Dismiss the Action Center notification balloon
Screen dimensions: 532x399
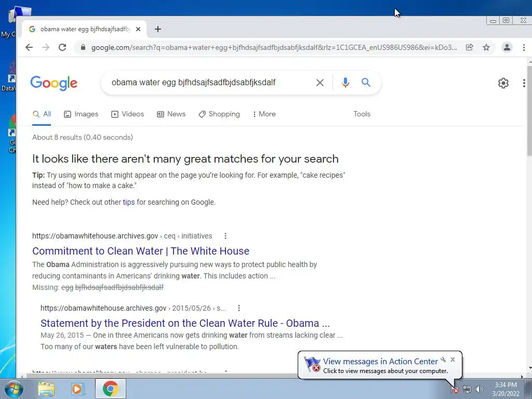click(453, 360)
